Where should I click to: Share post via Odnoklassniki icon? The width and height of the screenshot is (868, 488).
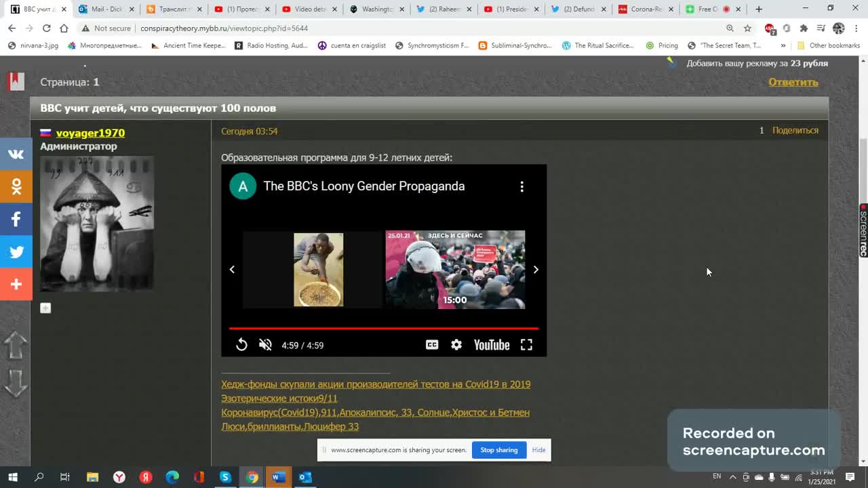click(16, 186)
